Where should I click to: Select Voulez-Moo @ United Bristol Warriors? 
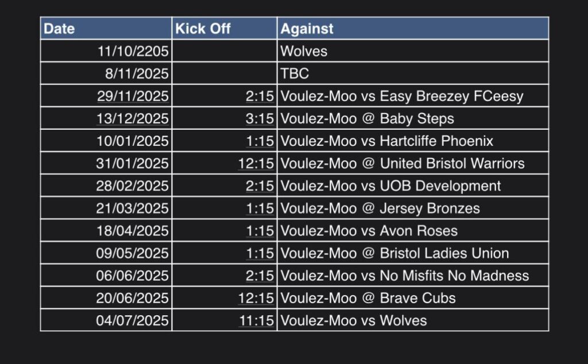point(402,163)
